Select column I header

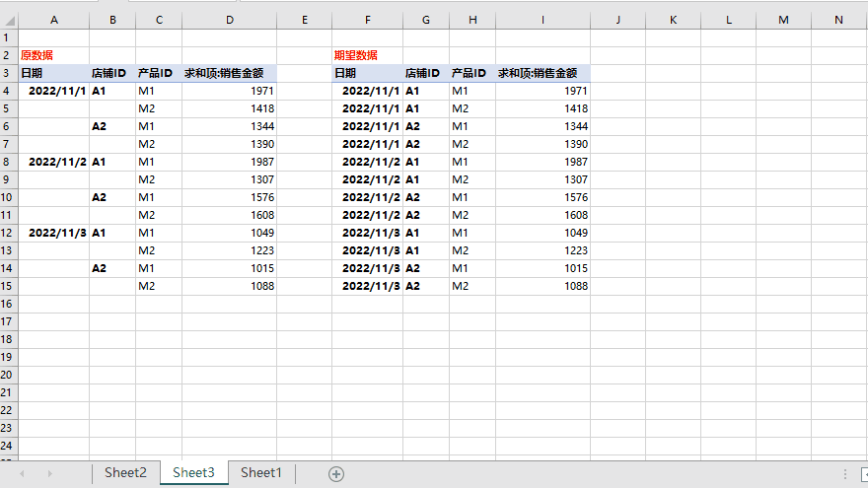tap(543, 20)
